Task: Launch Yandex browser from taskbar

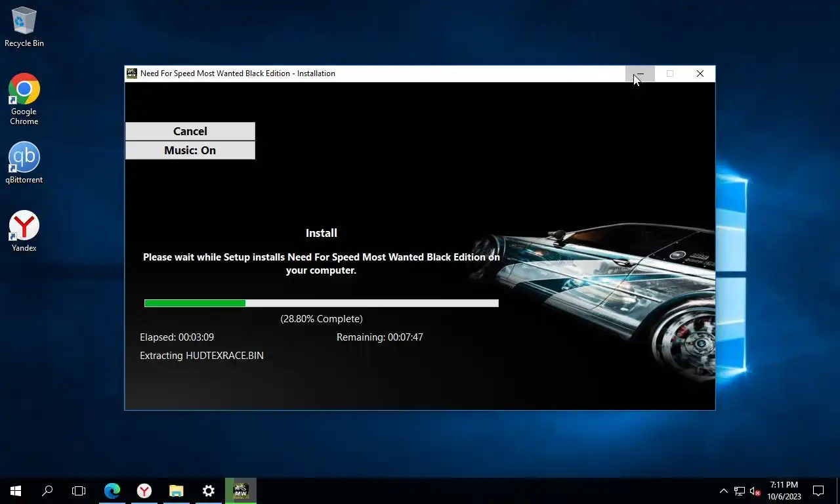Action: (x=144, y=491)
